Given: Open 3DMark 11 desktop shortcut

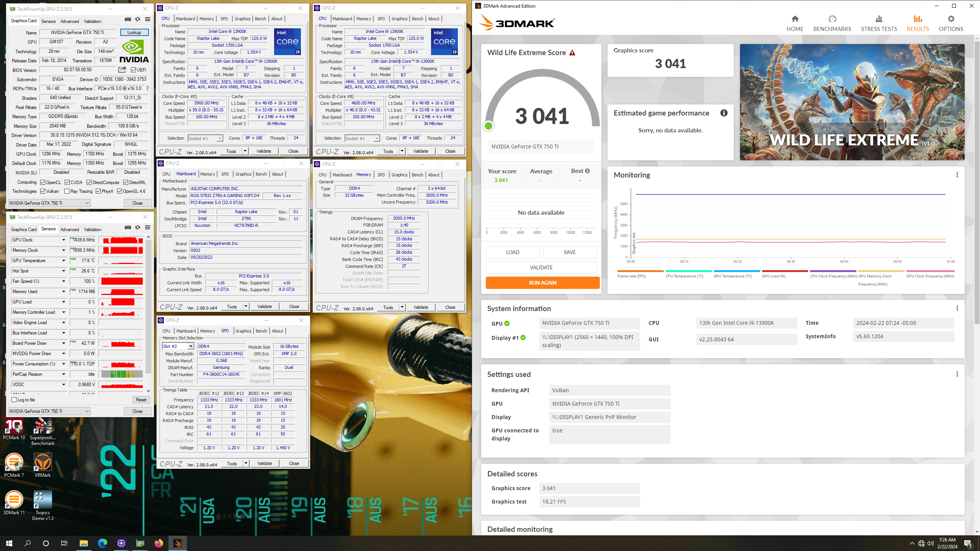Looking at the screenshot, I should 14,503.
